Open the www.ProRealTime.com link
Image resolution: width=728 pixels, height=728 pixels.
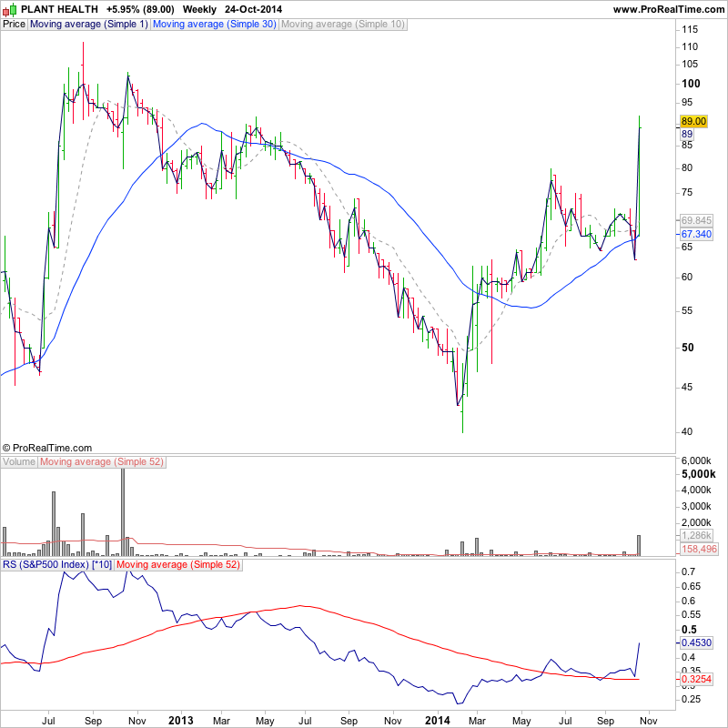tap(668, 9)
